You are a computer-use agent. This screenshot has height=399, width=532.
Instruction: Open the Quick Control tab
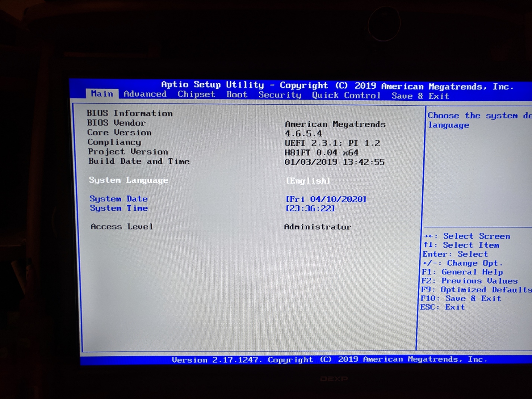coord(346,96)
